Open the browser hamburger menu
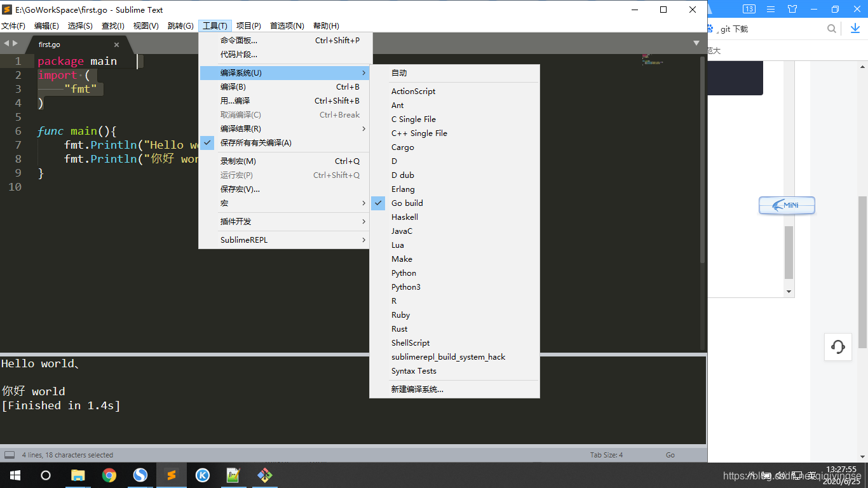Viewport: 868px width, 488px height. (x=770, y=9)
